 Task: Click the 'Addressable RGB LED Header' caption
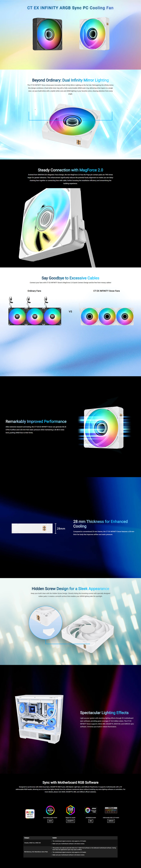pos(111,817)
